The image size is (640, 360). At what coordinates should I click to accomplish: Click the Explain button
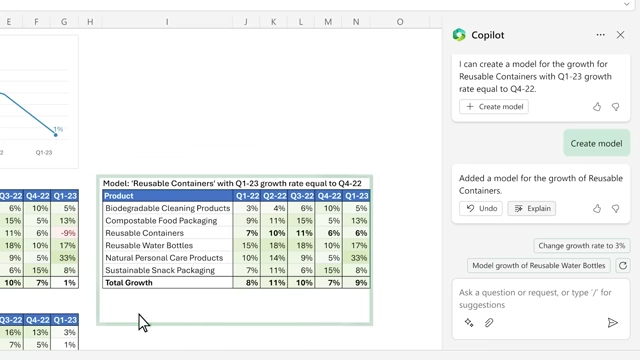coord(532,209)
